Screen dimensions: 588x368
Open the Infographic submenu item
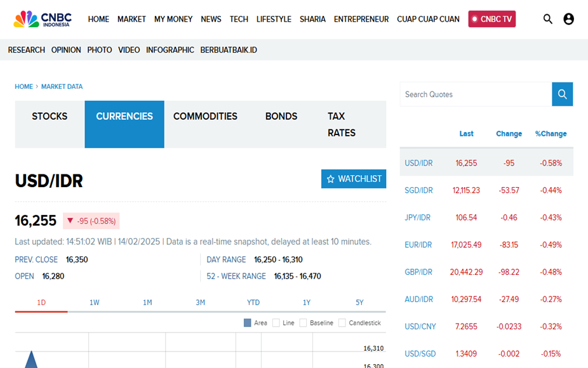pos(170,50)
